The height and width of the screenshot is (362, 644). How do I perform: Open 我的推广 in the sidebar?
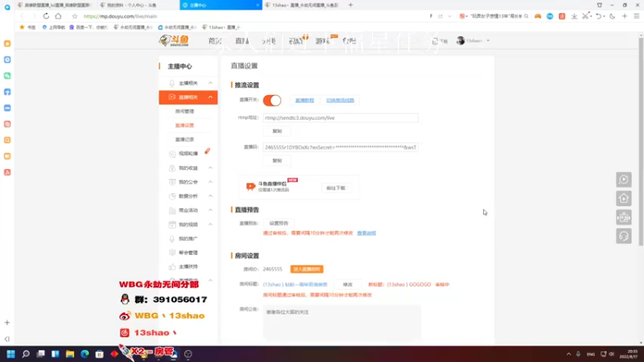click(x=188, y=238)
